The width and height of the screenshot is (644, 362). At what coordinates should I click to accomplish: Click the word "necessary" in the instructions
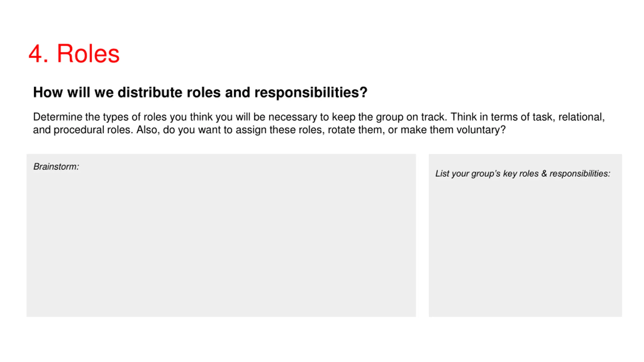tap(293, 117)
